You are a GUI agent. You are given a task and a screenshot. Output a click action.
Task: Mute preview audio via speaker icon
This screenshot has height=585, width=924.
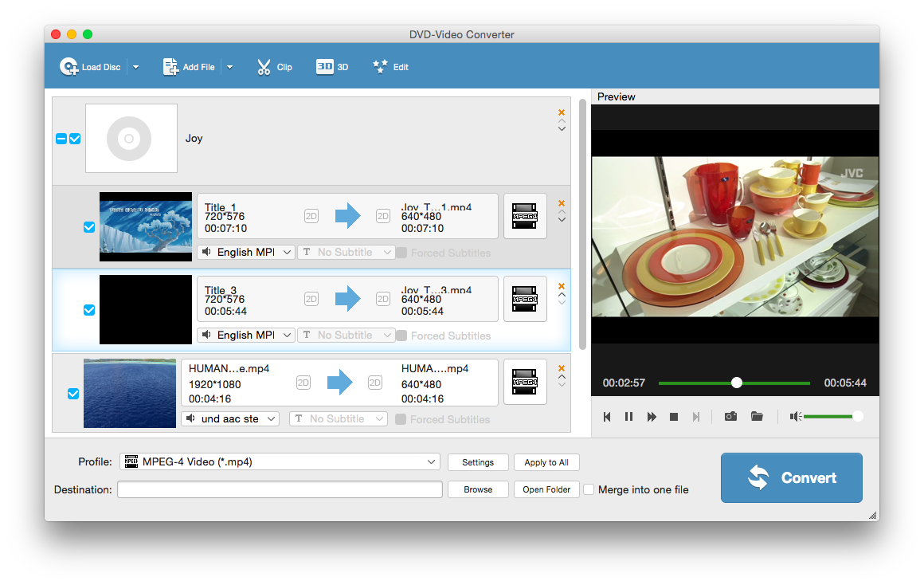tap(794, 416)
